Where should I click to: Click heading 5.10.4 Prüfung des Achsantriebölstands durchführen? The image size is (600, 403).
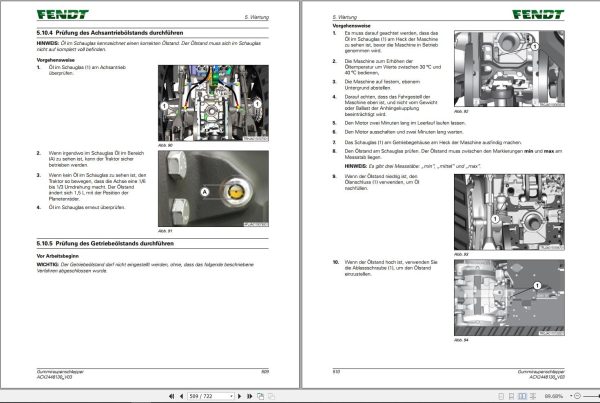(x=110, y=33)
